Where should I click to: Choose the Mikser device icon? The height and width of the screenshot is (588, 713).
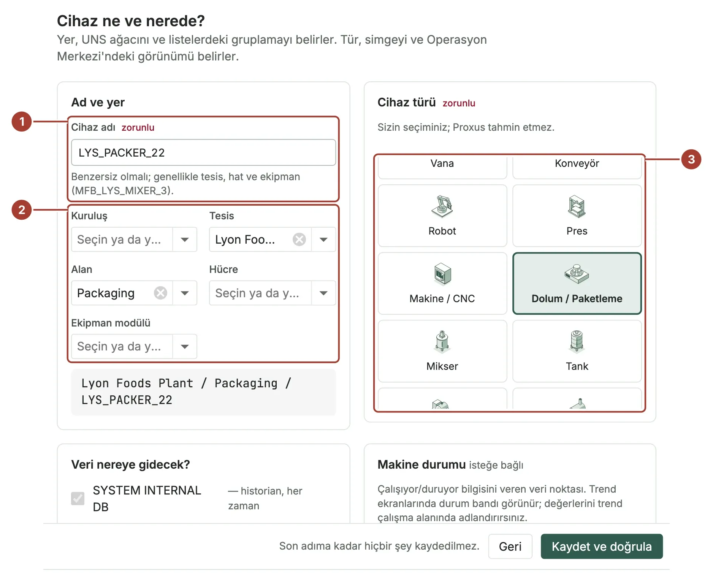point(442,341)
